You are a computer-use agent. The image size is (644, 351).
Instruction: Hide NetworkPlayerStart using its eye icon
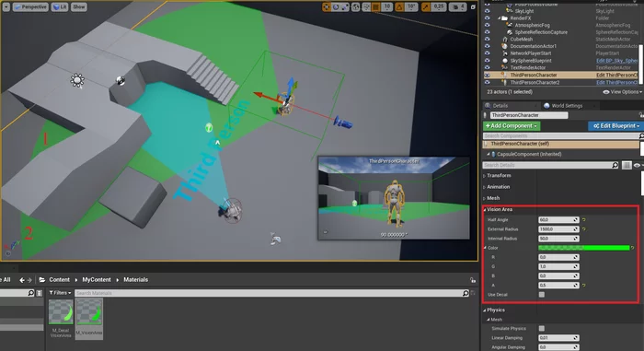pos(487,53)
